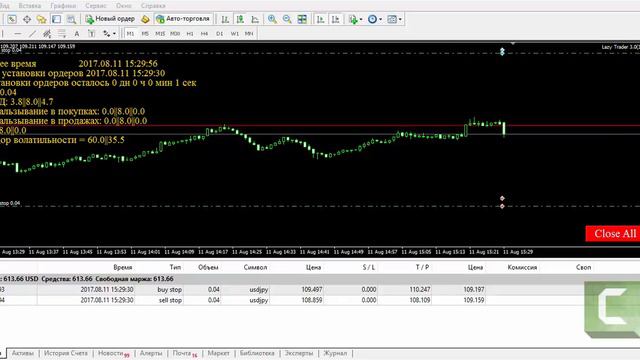Expand the periods dropdown arrow
This screenshot has width=640, height=360.
tap(380, 19)
